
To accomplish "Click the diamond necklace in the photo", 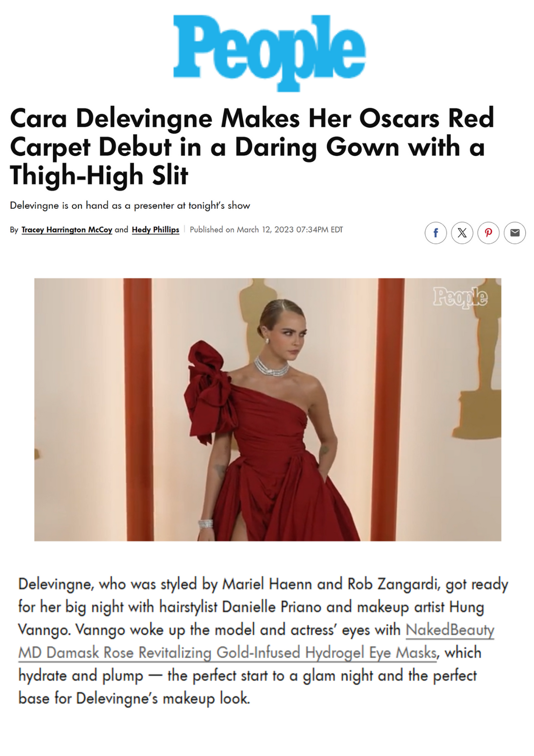I will [x=271, y=367].
